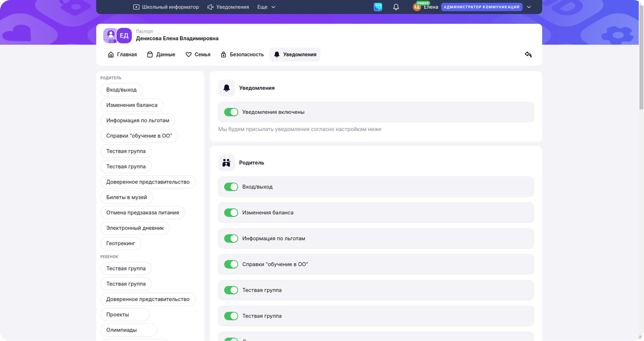Viewport: 644px width, 341px height.
Task: Open Школьный информатор in top navigation
Action: click(x=166, y=7)
